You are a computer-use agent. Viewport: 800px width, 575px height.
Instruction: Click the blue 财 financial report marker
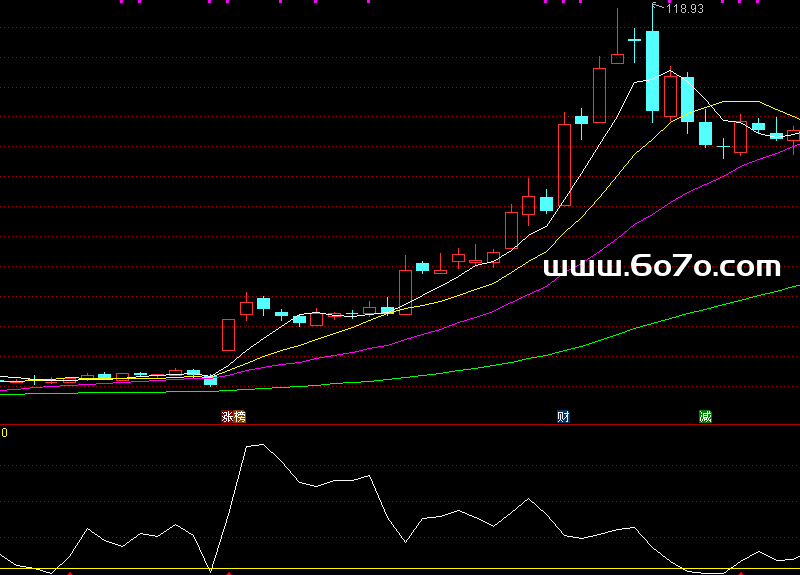point(563,416)
